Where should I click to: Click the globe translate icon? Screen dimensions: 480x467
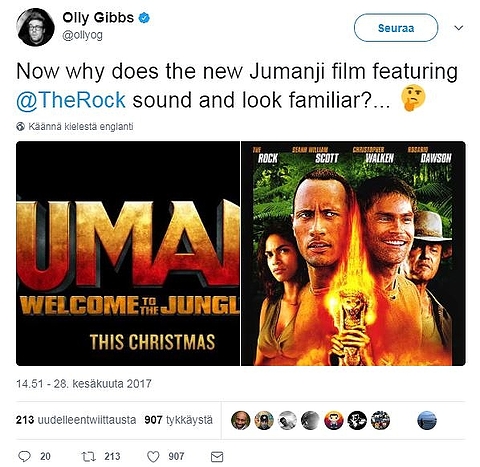(21, 127)
